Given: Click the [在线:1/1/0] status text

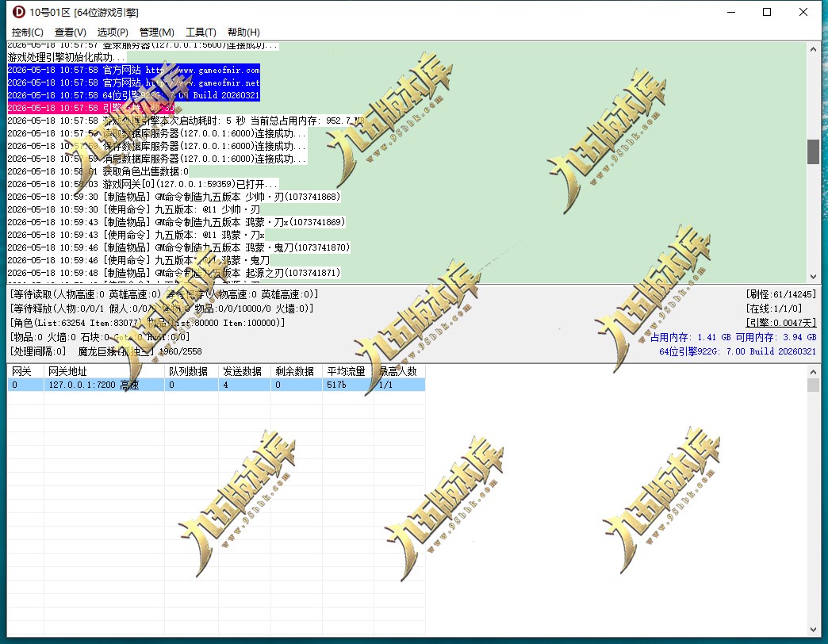Looking at the screenshot, I should pos(773,309).
